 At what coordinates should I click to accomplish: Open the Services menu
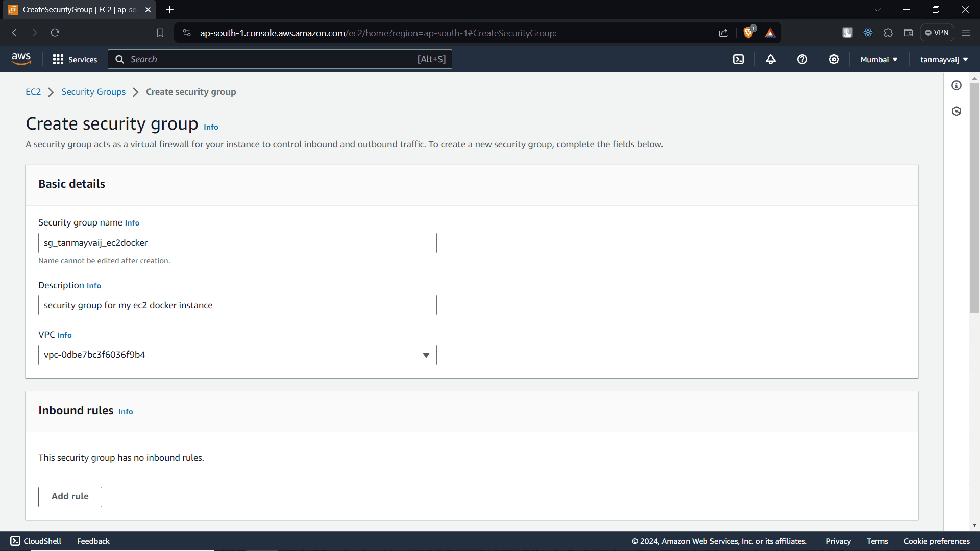[75, 59]
